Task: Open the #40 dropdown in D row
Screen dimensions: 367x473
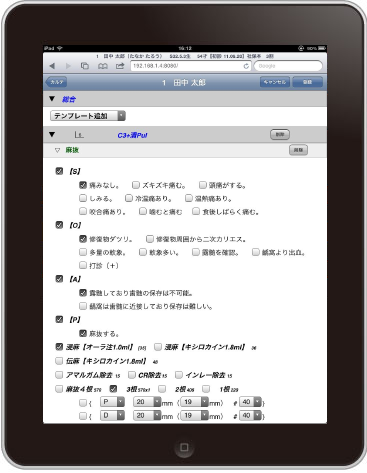Action: click(x=251, y=415)
